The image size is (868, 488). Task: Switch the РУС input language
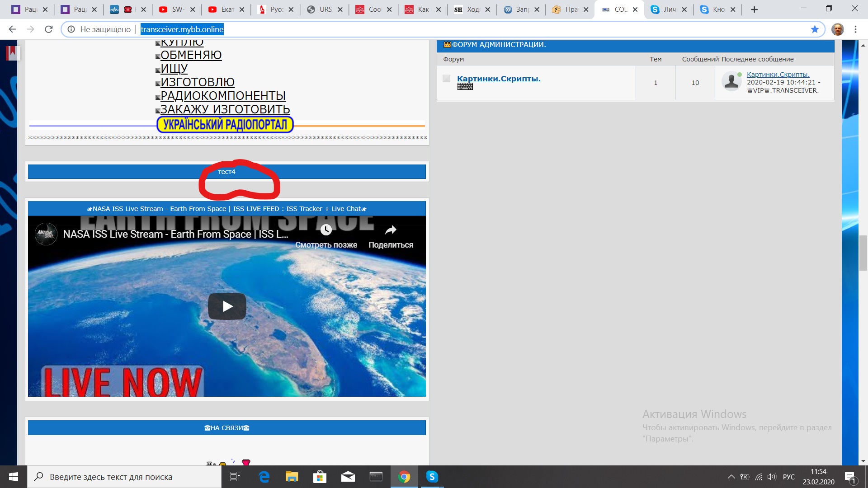(789, 477)
